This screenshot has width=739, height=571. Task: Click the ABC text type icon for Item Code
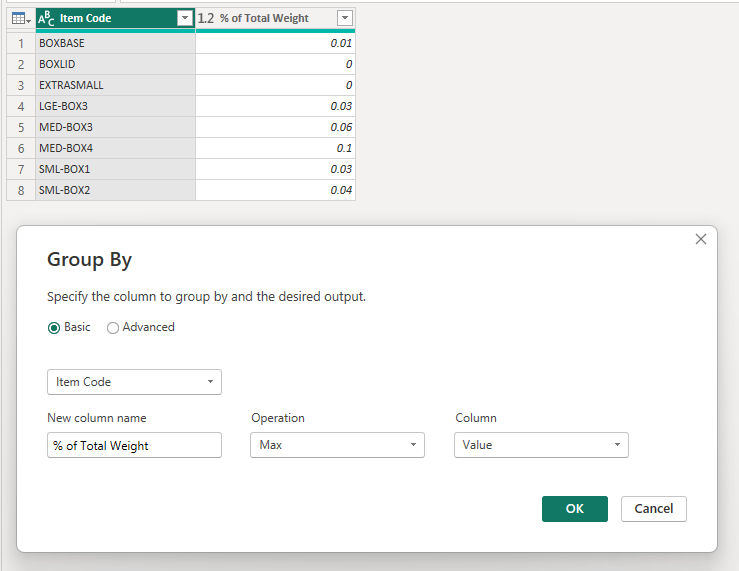[46, 18]
